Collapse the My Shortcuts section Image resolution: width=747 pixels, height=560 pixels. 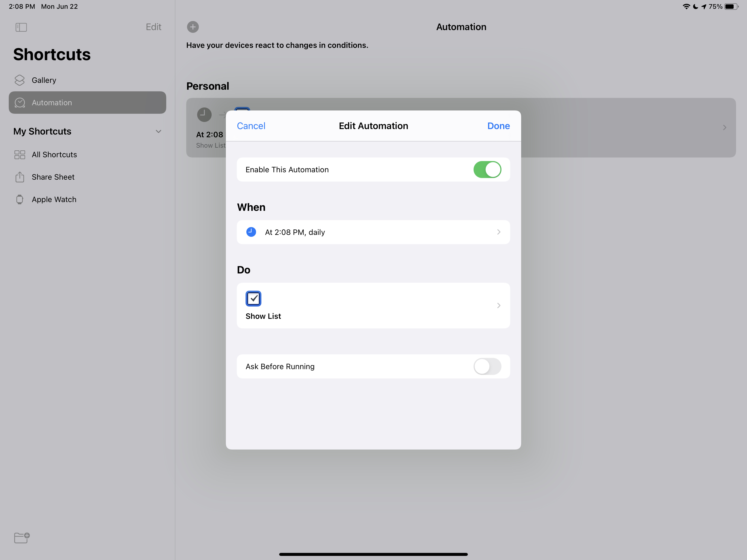coord(159,132)
